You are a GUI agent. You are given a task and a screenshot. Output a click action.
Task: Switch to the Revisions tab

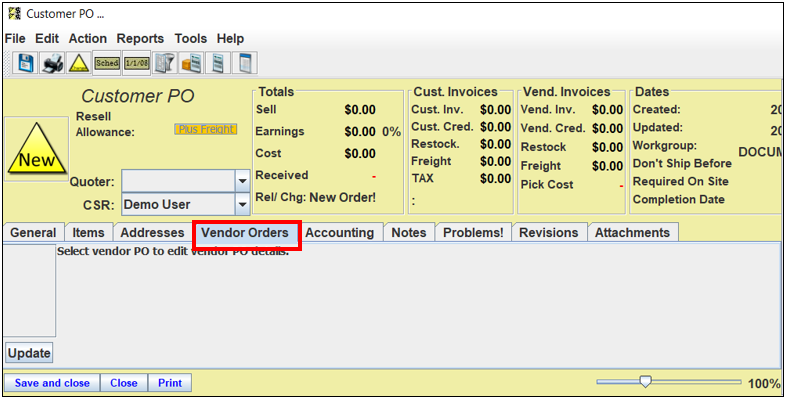pyautogui.click(x=549, y=233)
